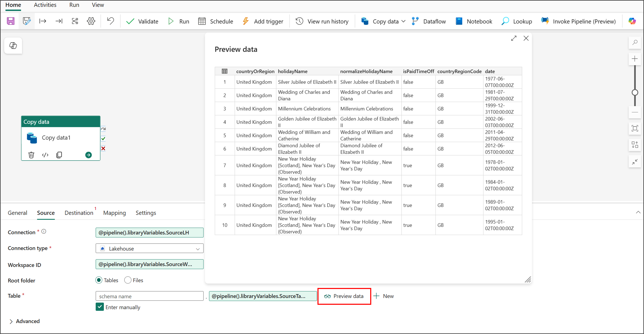Select the Tables root folder option

(x=99, y=280)
